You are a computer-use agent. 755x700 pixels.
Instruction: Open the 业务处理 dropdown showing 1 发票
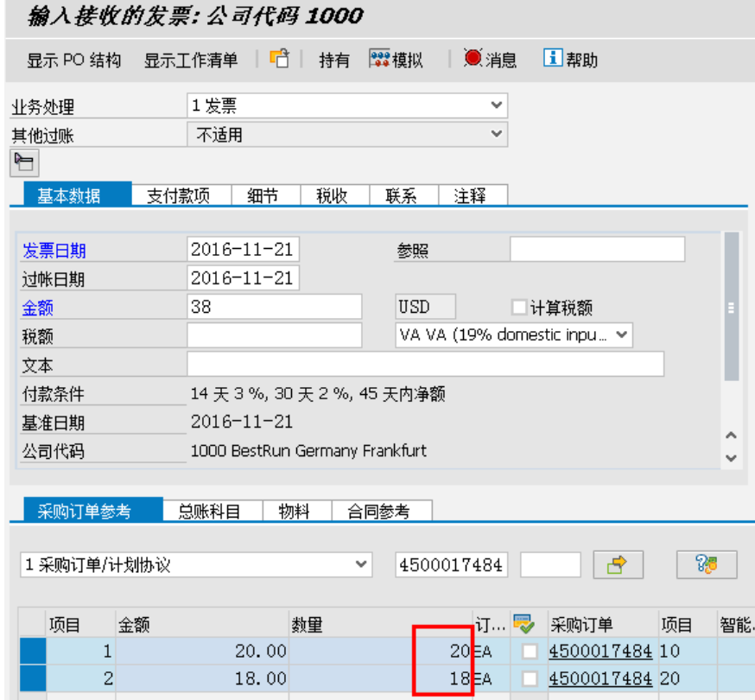coord(347,105)
